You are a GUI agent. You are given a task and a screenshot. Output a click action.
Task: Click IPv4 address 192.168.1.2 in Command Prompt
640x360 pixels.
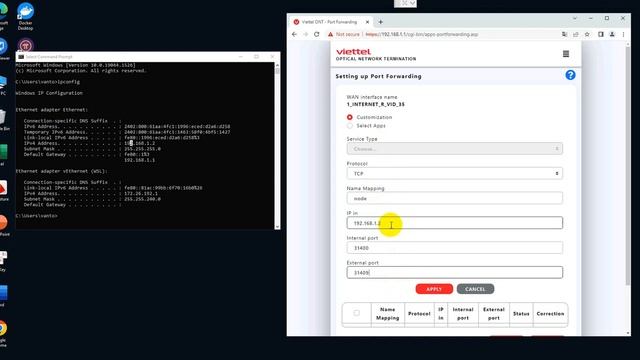[140, 143]
